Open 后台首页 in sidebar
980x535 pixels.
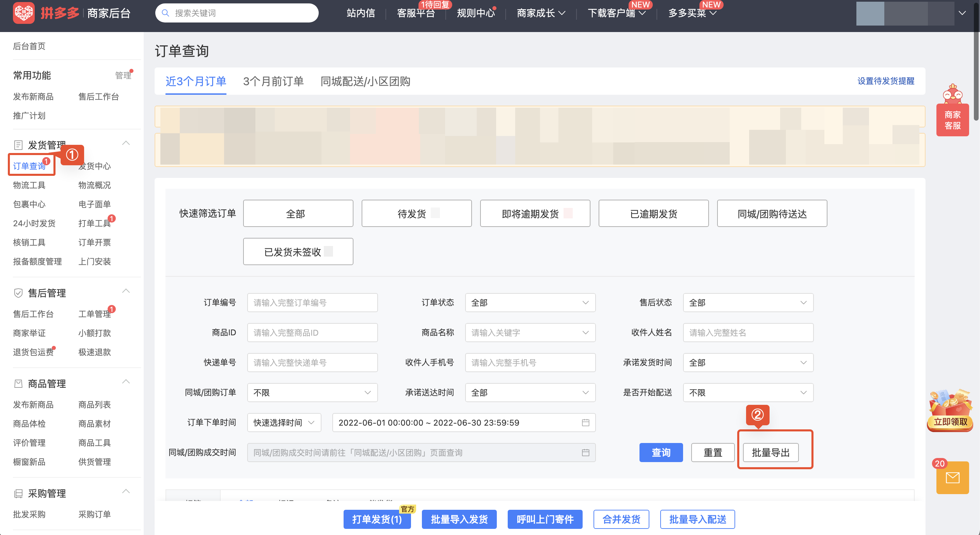tap(29, 46)
